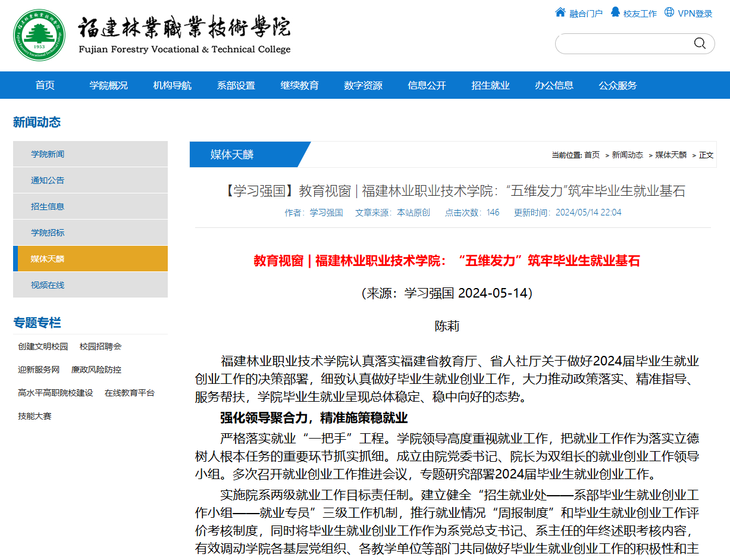The height and width of the screenshot is (560, 730).
Task: Select 学院新闻 in the sidebar
Action: [48, 154]
